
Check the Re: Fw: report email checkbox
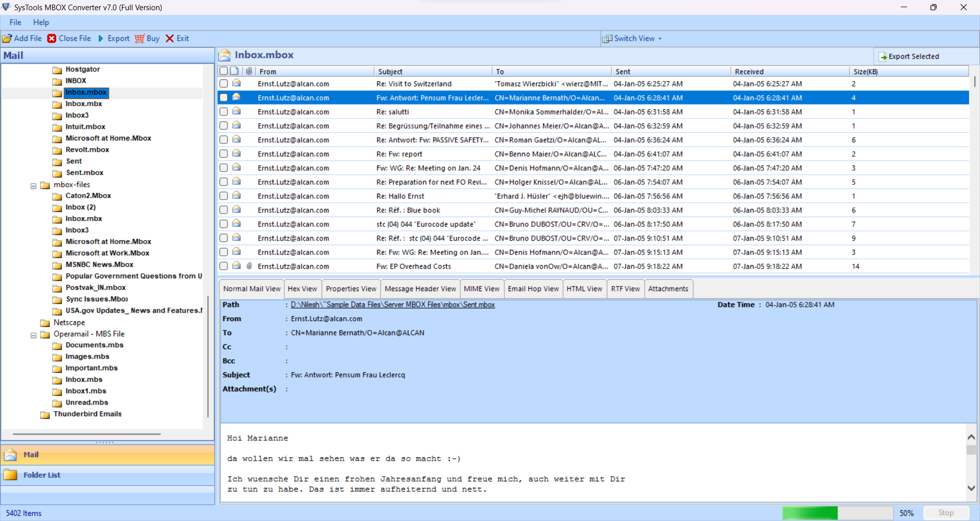pos(224,153)
